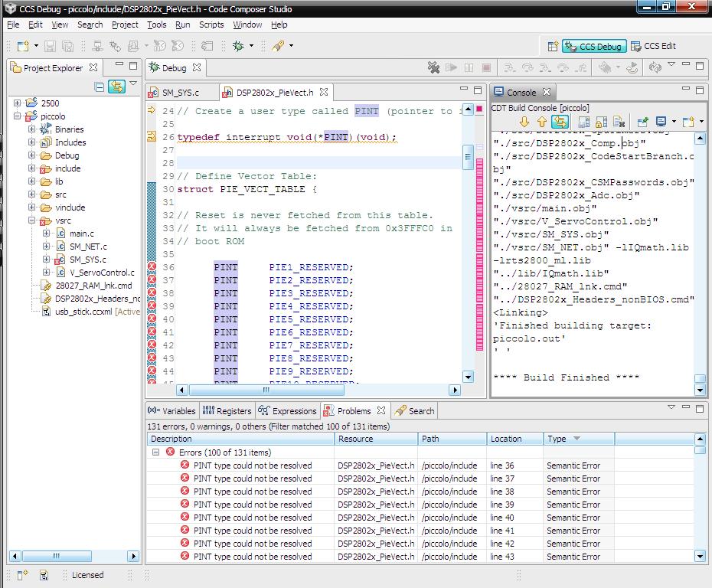The height and width of the screenshot is (588, 712).
Task: Click the Debug bug icon in main toolbar
Action: click(x=239, y=46)
